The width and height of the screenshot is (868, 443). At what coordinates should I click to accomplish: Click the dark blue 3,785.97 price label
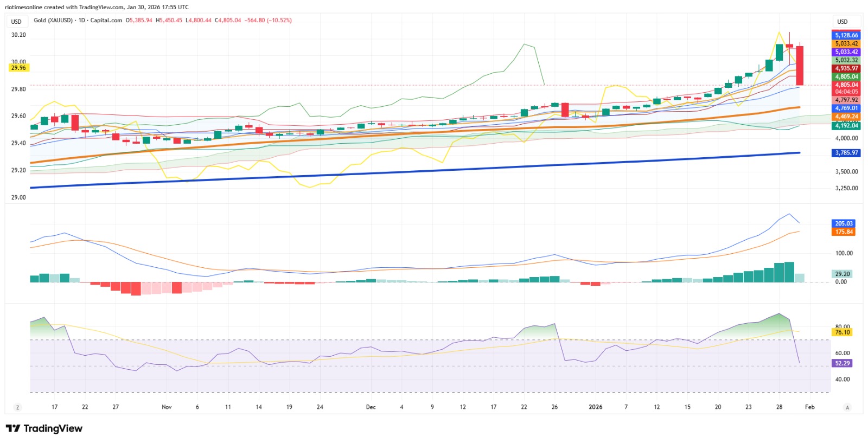(x=846, y=153)
